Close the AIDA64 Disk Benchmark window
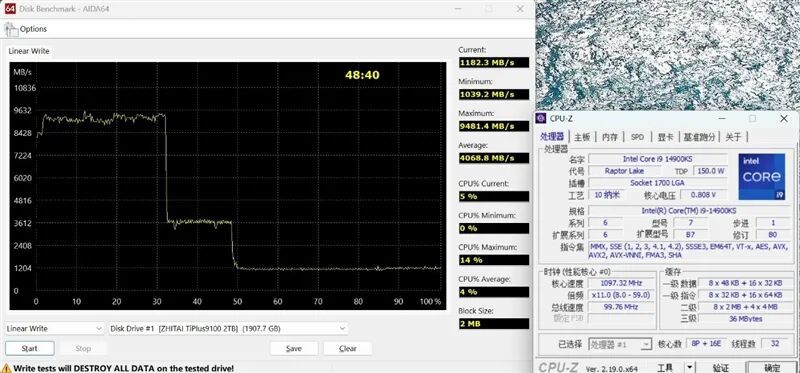The image size is (800, 373). [x=520, y=9]
